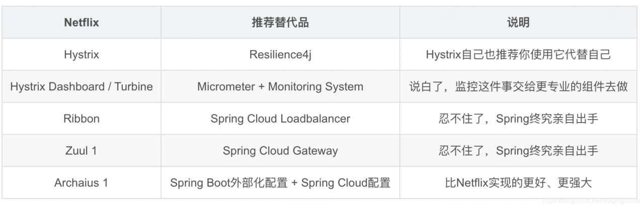This screenshot has height=208, width=644.
Task: Select the Hystrix Dashboard / Turbine cell
Action: coord(82,86)
